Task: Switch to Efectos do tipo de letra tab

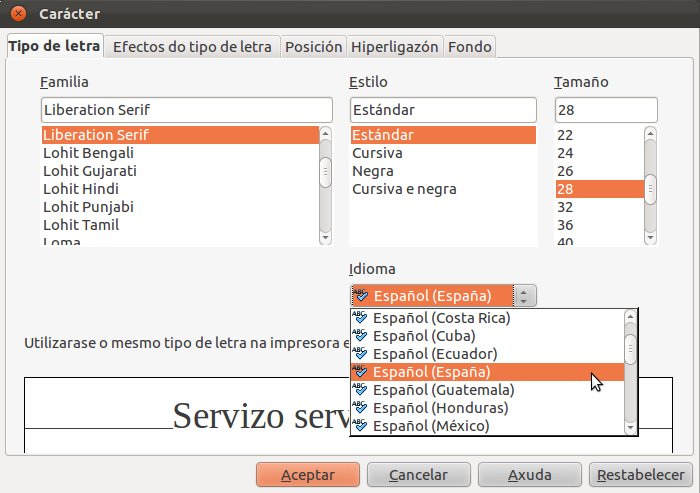Action: click(x=192, y=47)
